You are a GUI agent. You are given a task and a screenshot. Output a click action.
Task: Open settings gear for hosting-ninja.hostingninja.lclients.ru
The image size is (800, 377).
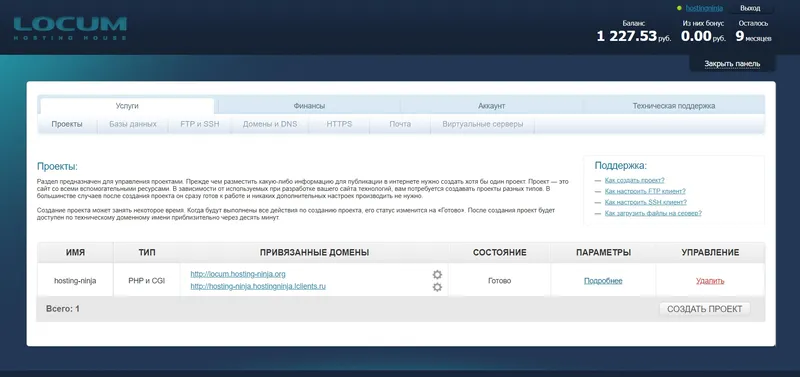[437, 287]
